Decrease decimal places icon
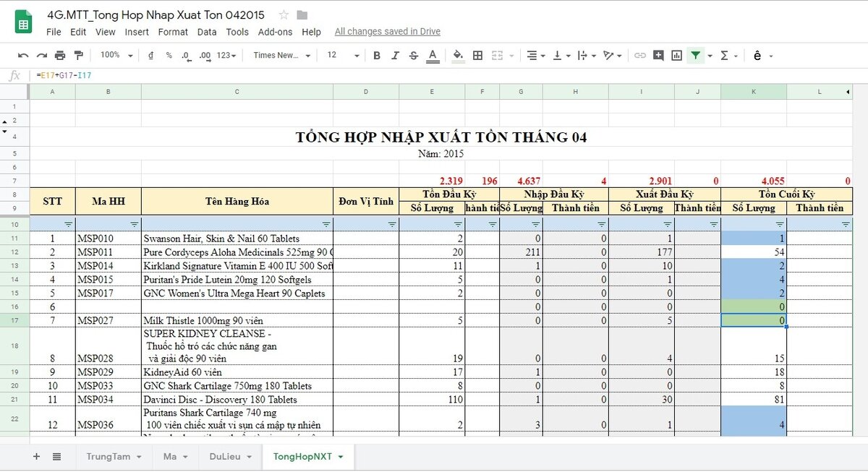868x472 pixels. click(x=186, y=56)
